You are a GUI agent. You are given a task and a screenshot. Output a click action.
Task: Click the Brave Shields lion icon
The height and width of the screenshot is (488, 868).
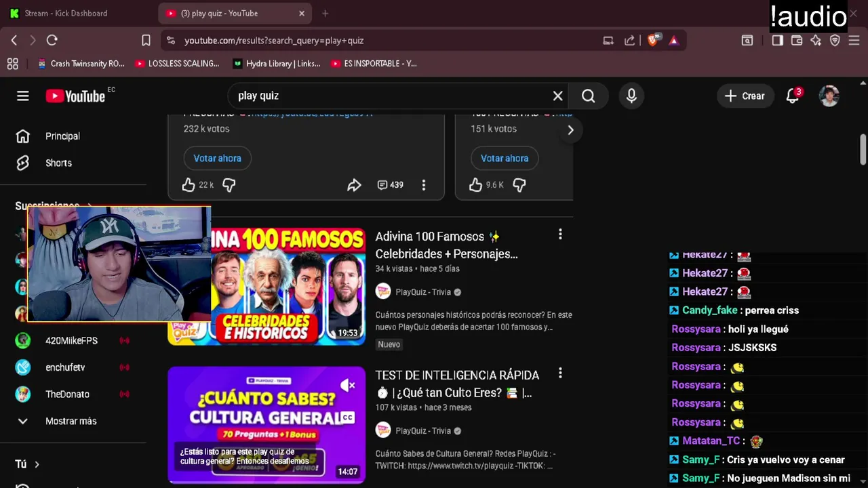(652, 41)
